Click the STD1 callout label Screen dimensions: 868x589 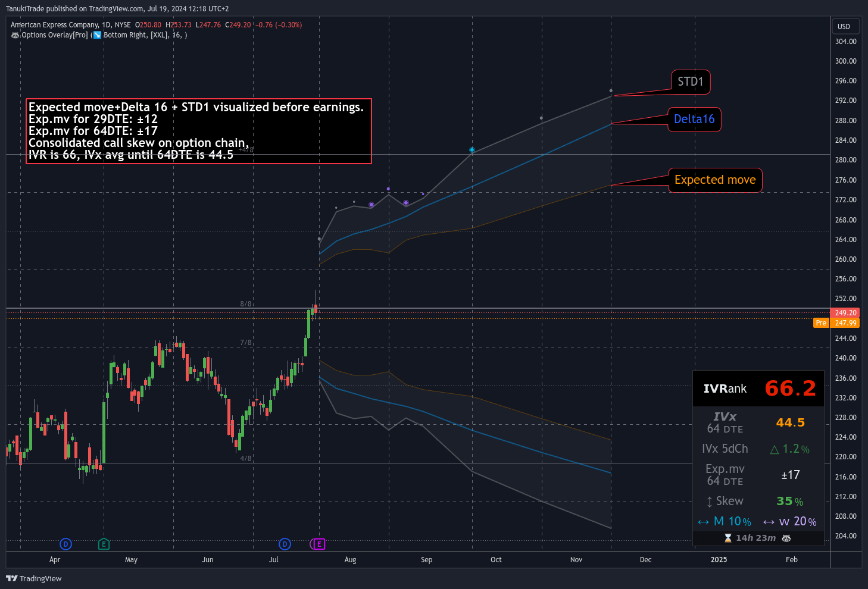pyautogui.click(x=691, y=82)
